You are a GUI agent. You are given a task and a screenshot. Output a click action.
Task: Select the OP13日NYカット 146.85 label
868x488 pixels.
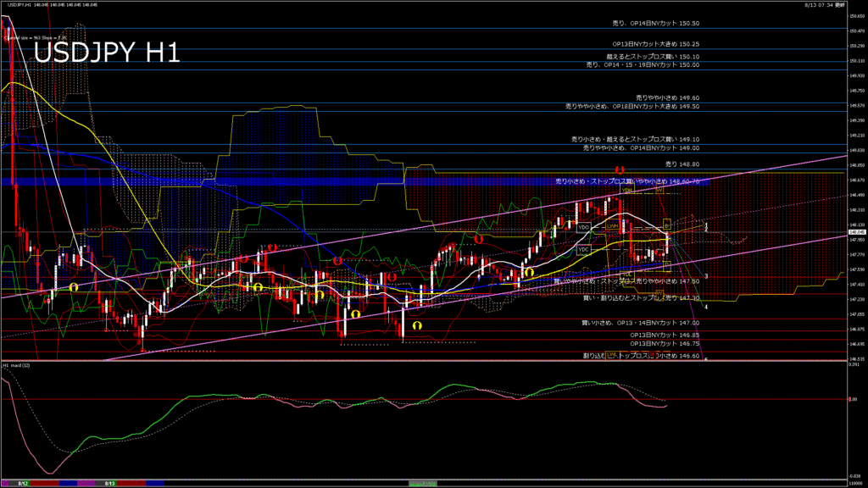665,335
